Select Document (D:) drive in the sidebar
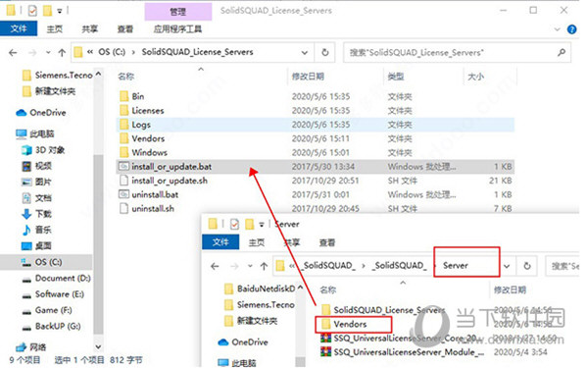The image size is (588, 368). point(56,279)
